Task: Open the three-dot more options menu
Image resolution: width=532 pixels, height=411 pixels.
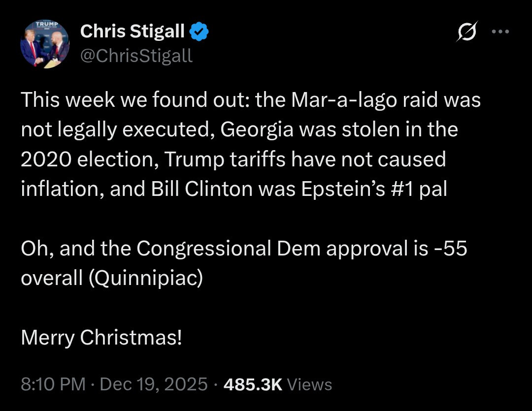Action: tap(500, 32)
